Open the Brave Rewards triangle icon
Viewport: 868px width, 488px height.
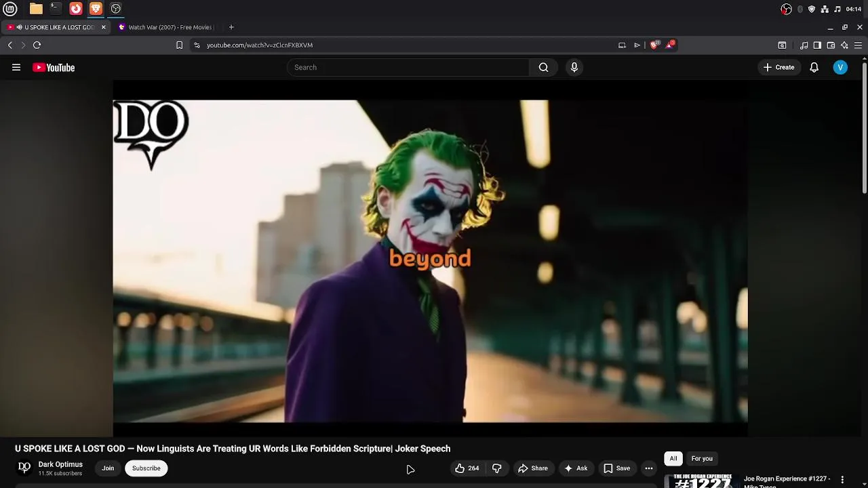pyautogui.click(x=670, y=45)
